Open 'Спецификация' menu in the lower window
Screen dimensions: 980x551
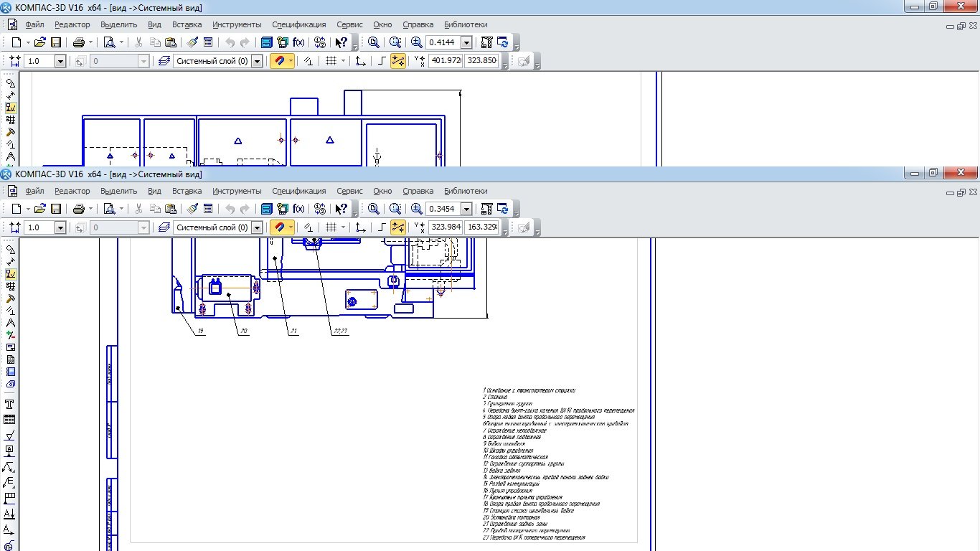point(298,191)
